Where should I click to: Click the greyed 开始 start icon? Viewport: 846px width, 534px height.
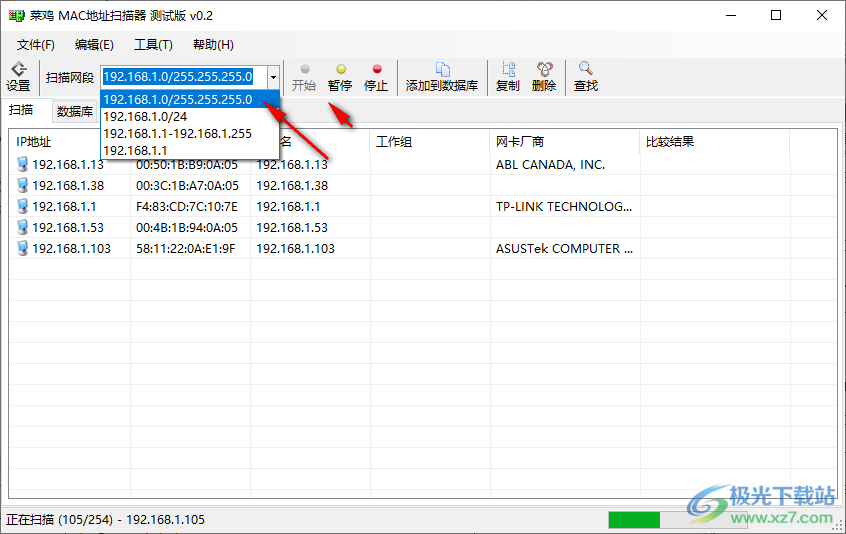[304, 77]
